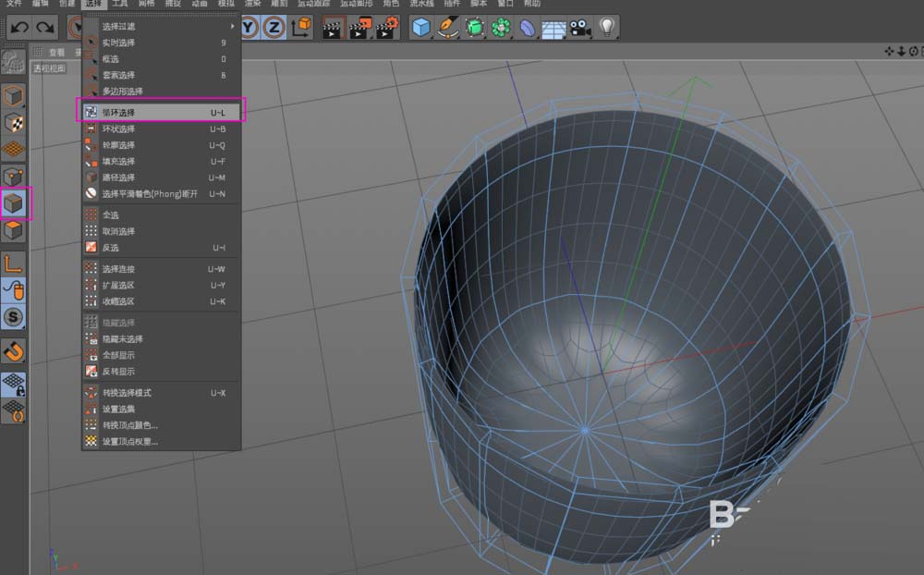
Task: Select the spline pen tool icon
Action: [x=448, y=27]
